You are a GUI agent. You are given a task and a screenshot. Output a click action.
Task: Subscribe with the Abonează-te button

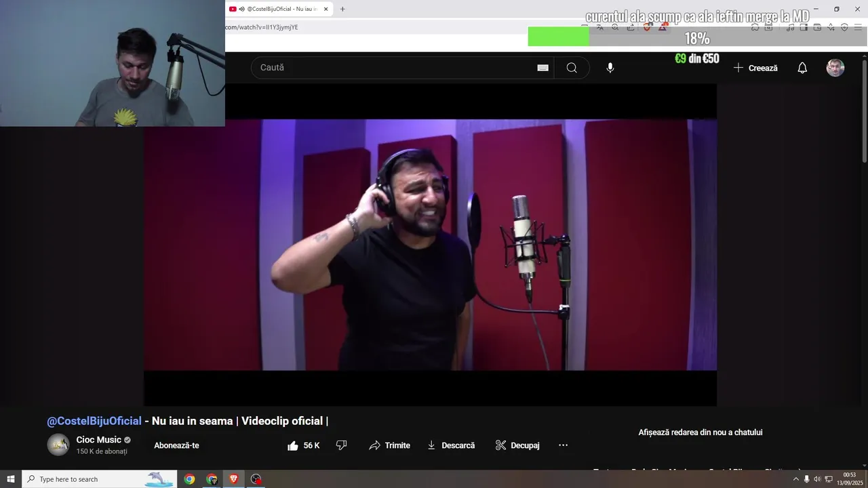176,445
